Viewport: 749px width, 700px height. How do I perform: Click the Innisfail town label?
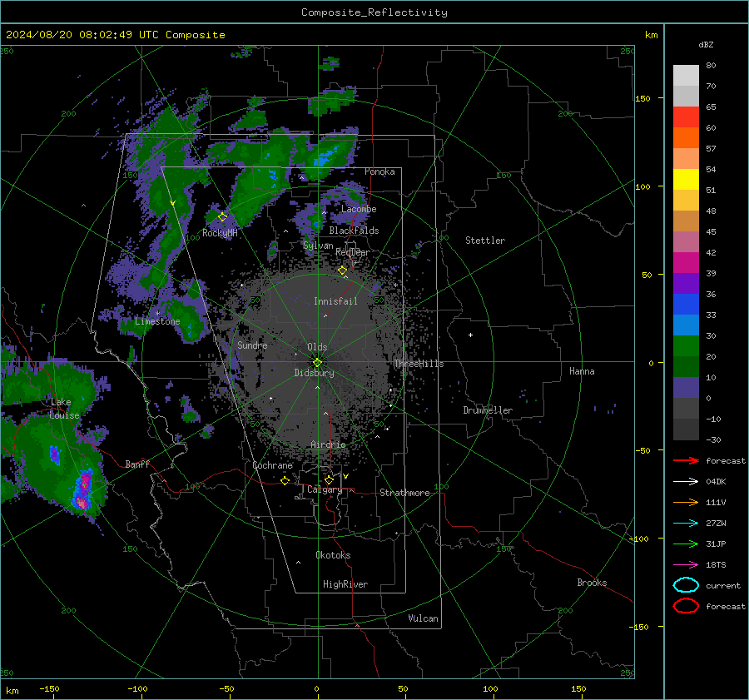[335, 301]
